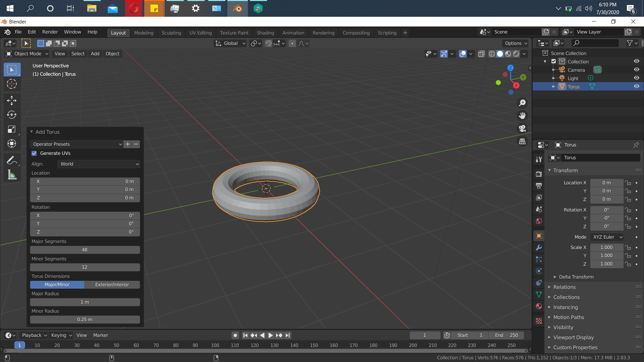The height and width of the screenshot is (362, 644).
Task: Switch perspective/orthographic grid icon
Action: coord(522,141)
